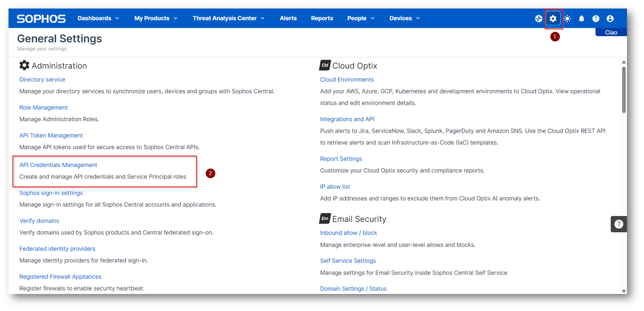The image size is (644, 311).
Task: Click the Ciao tooltip label
Action: click(611, 32)
